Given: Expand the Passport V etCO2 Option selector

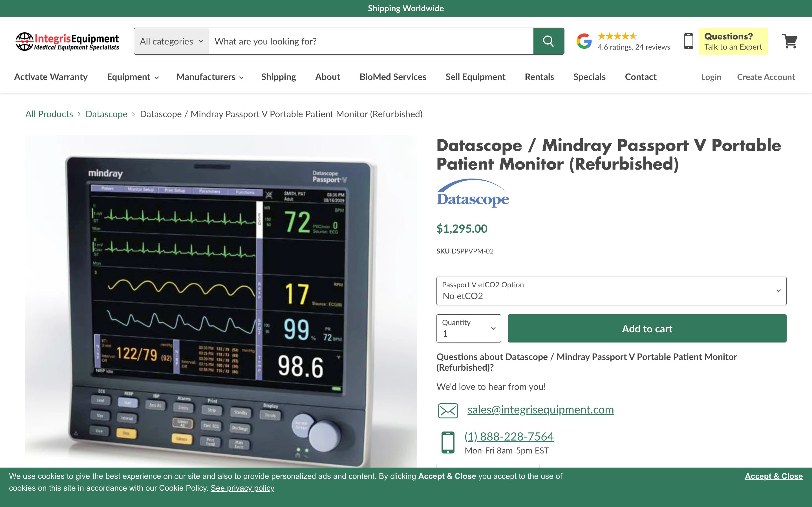Looking at the screenshot, I should coord(611,291).
